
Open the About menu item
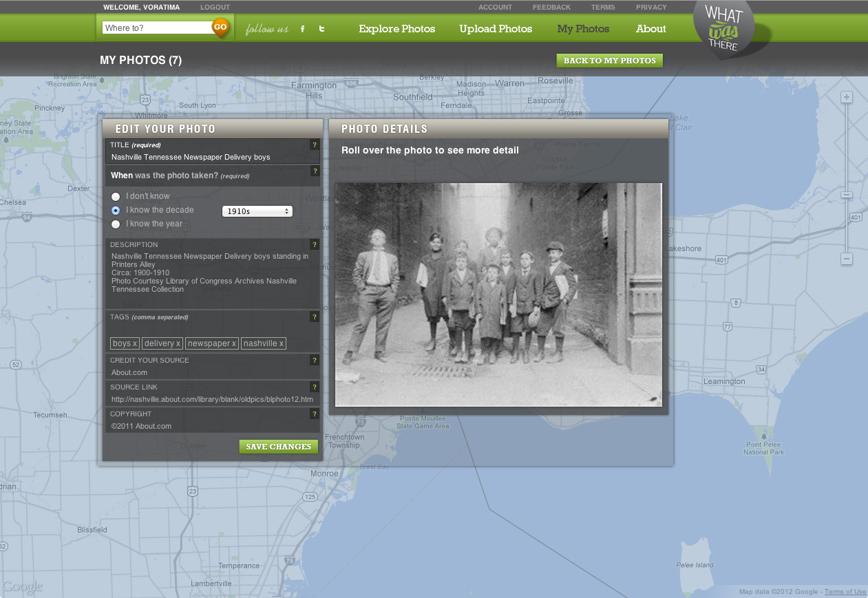tap(651, 29)
